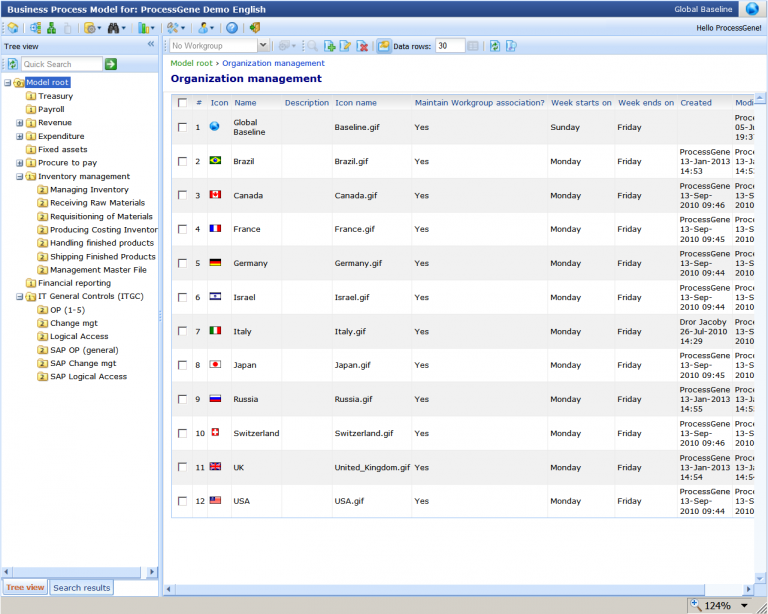Screen dimensions: 768x614
Task: Click the green Quick Search go arrow
Action: [111, 64]
